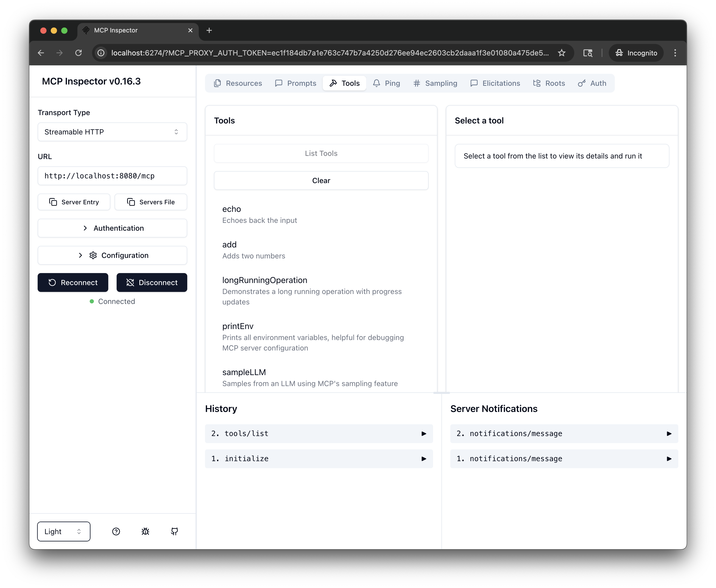Copy Server Entry configuration

(x=74, y=202)
